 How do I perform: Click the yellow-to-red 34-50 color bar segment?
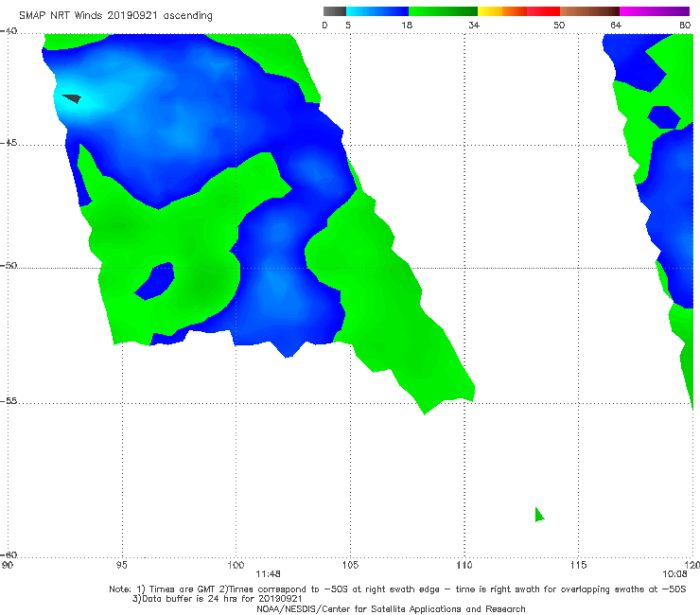[518, 11]
